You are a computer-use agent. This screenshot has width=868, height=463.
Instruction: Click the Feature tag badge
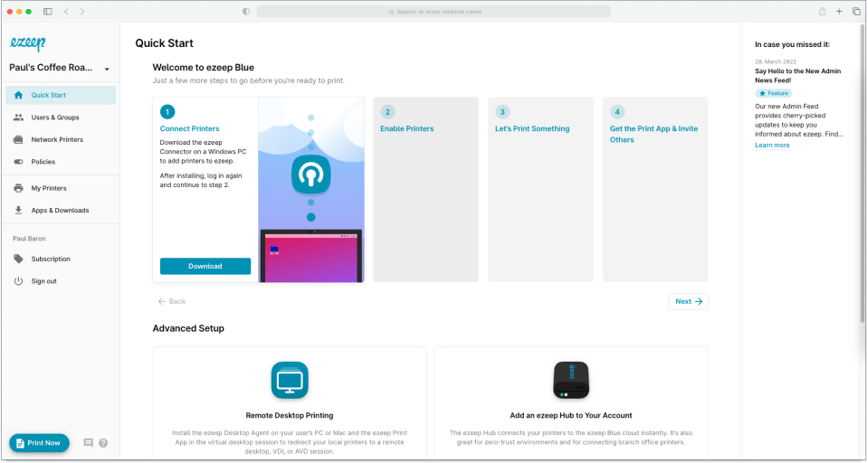(x=773, y=93)
